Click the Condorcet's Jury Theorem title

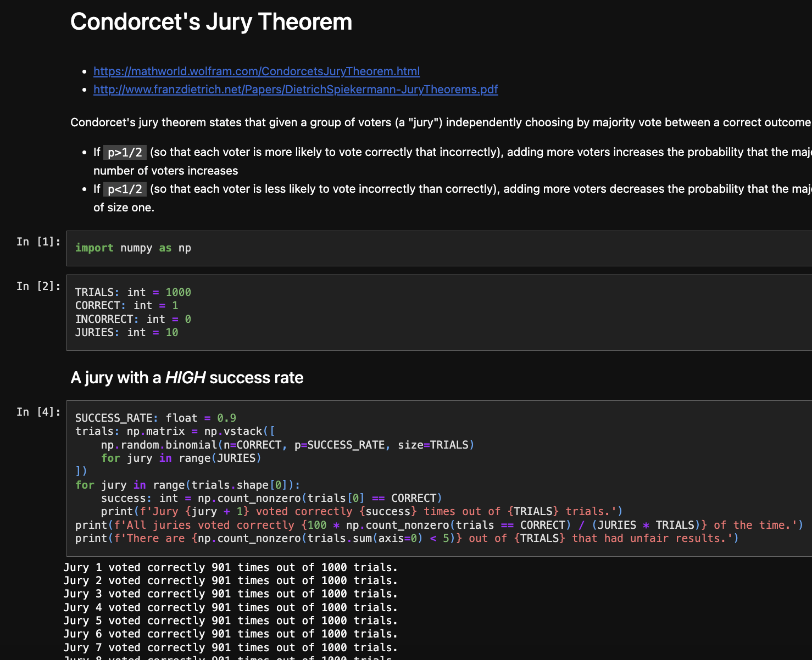[x=211, y=21]
